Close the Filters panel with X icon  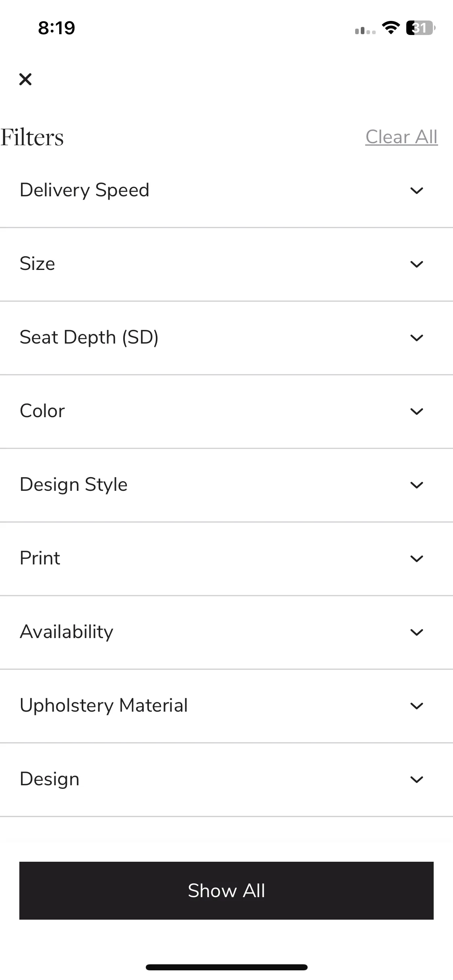[25, 79]
